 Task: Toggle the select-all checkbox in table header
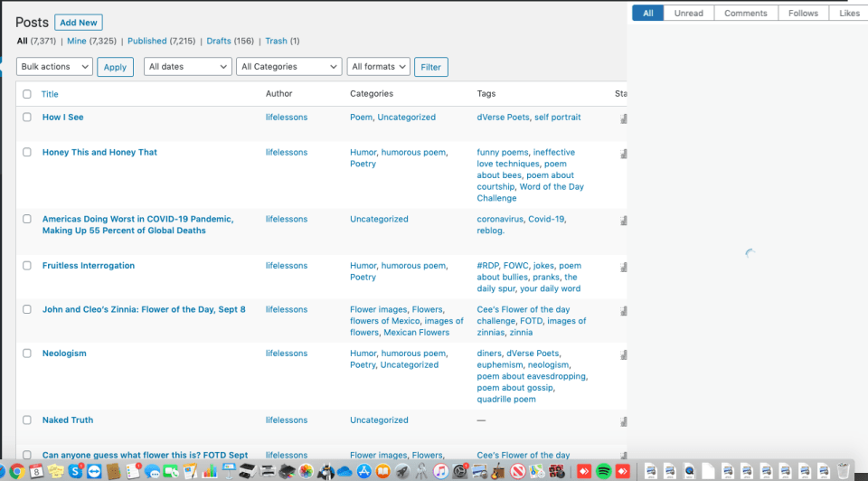tap(27, 94)
